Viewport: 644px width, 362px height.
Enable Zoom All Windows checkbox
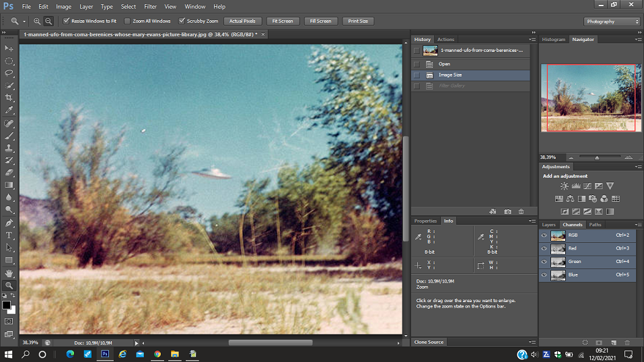coord(128,22)
